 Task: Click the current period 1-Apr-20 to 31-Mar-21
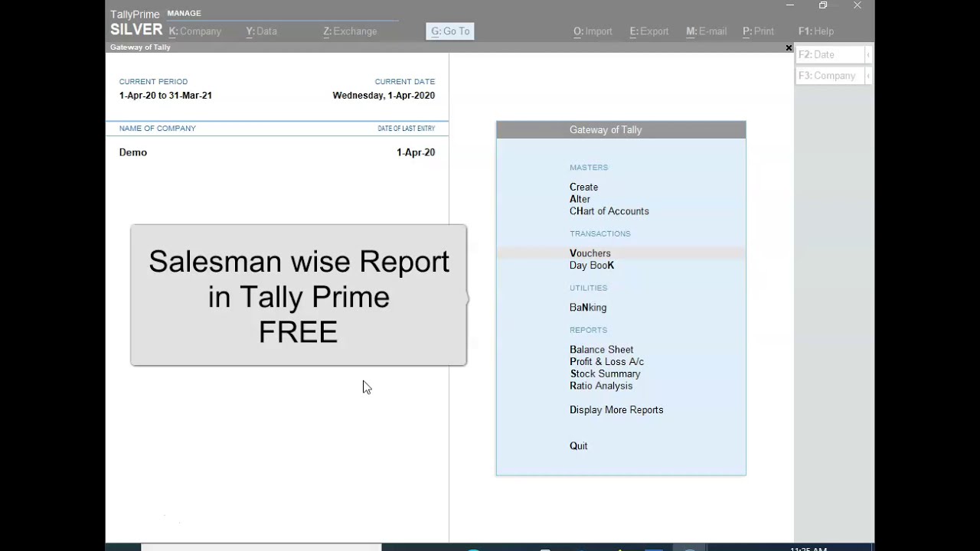coord(165,96)
